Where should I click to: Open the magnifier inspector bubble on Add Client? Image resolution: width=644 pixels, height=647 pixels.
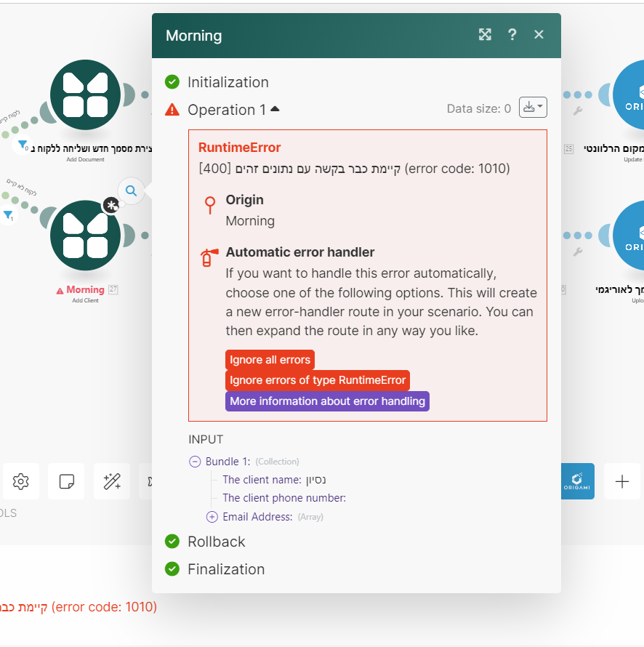[x=131, y=190]
